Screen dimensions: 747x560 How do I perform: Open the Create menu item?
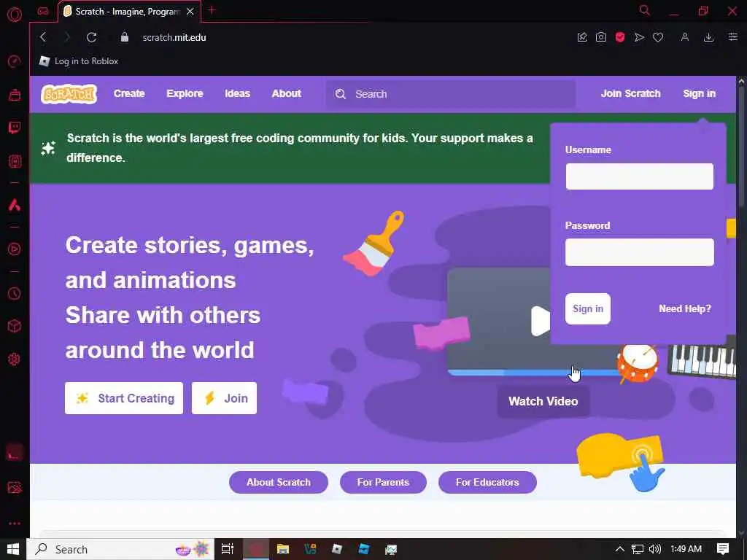pos(129,94)
